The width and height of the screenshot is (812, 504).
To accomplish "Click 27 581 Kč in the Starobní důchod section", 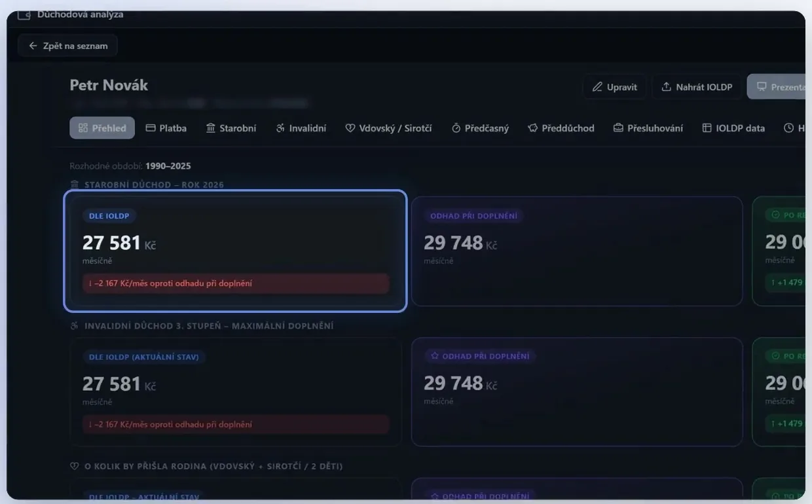I will (119, 243).
